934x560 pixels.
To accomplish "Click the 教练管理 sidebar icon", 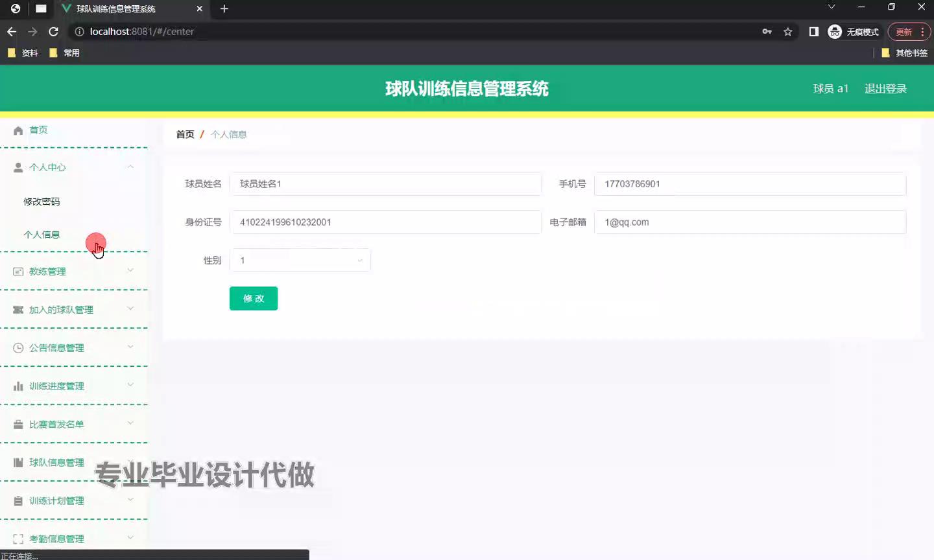I will pyautogui.click(x=18, y=272).
